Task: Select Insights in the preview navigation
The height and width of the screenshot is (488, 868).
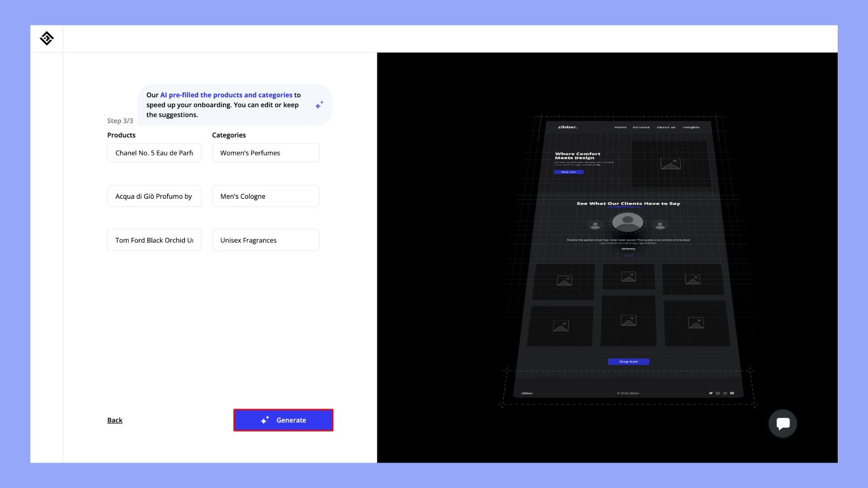Action: [x=691, y=127]
